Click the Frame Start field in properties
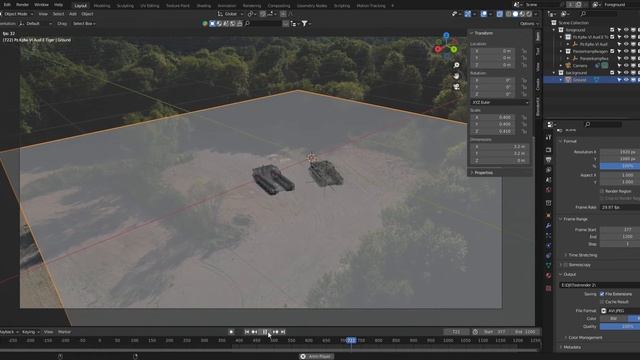This screenshot has width=640, height=360. (x=620, y=230)
